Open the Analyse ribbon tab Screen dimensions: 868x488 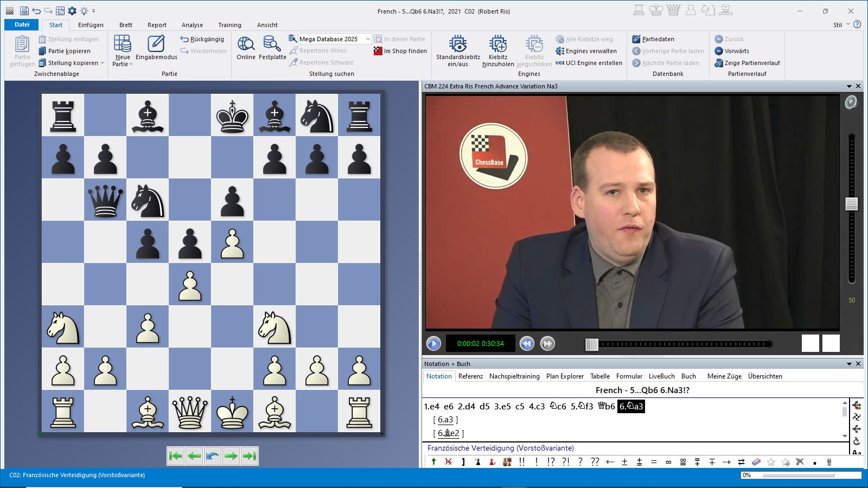coord(192,25)
